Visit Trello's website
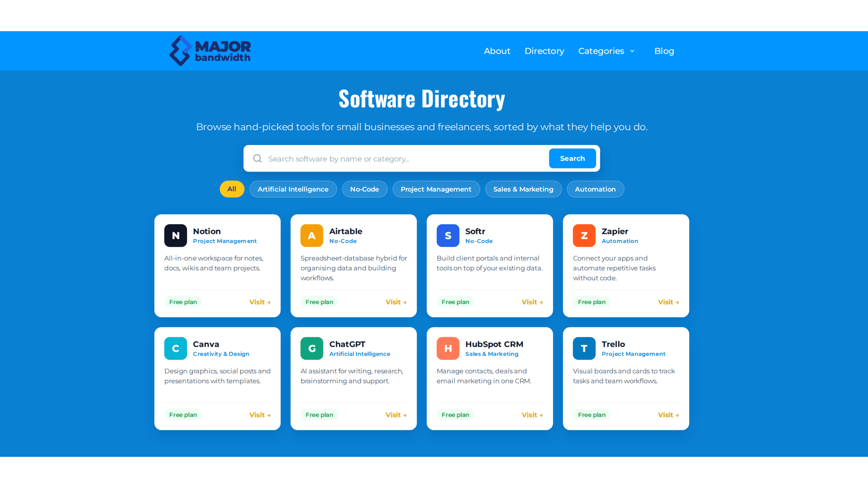Screen dimensions: 868x488 (x=668, y=415)
